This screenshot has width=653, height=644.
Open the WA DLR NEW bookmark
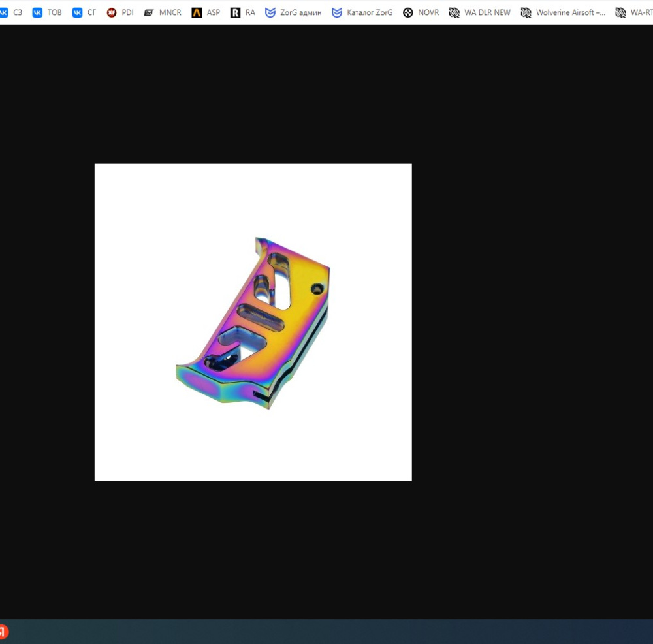click(x=480, y=12)
